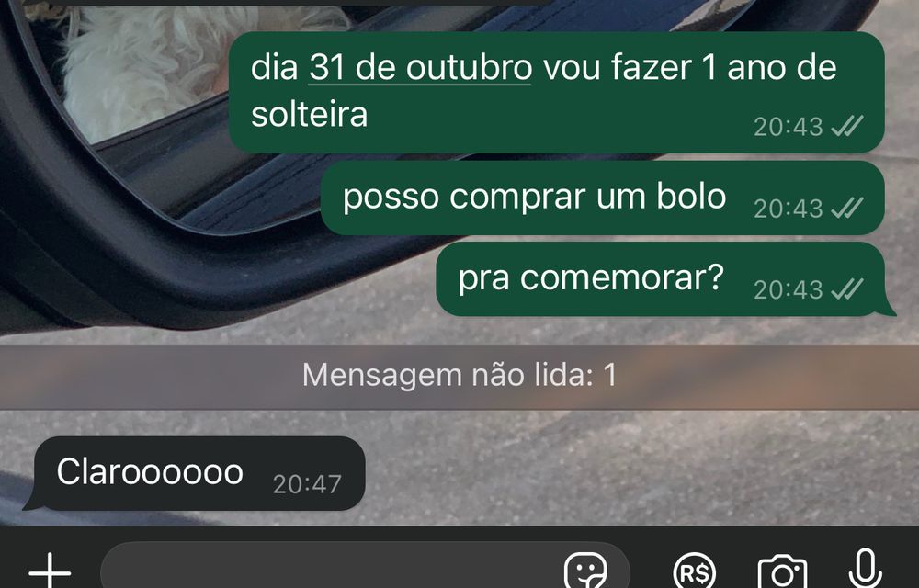Select the 'posso comprar um bolo' message bubble
The width and height of the screenshot is (919, 588).
tap(603, 198)
